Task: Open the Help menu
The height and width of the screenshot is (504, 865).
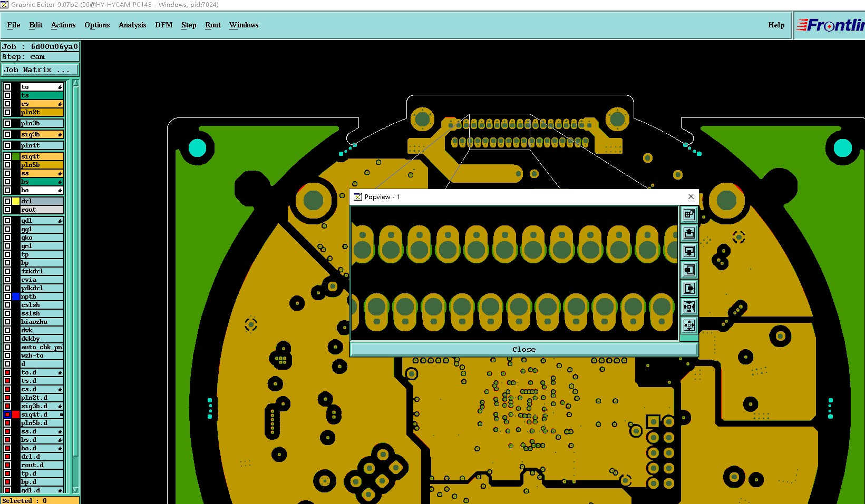Action: pyautogui.click(x=776, y=25)
